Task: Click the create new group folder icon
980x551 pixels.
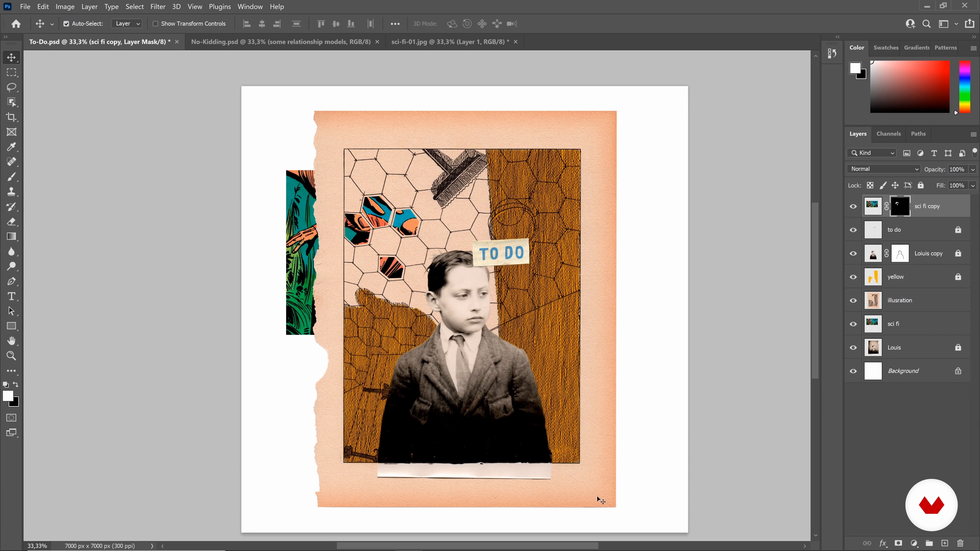Action: tap(929, 543)
